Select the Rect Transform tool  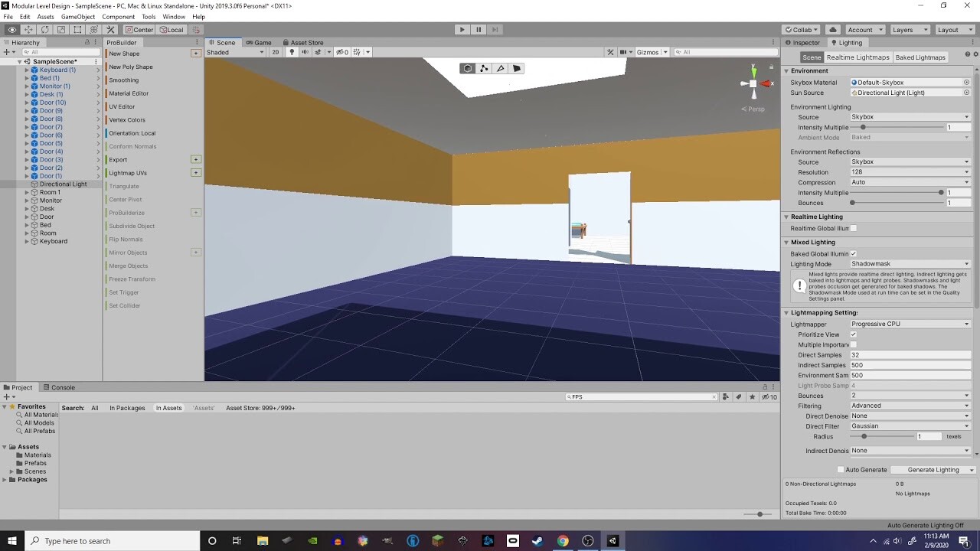[77, 29]
